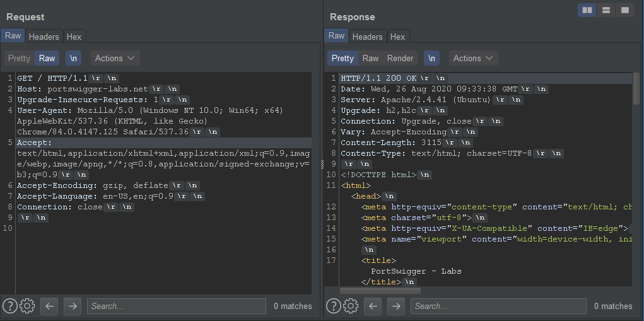Switch to side-by-side split layout
The width and height of the screenshot is (644, 321).
click(587, 10)
